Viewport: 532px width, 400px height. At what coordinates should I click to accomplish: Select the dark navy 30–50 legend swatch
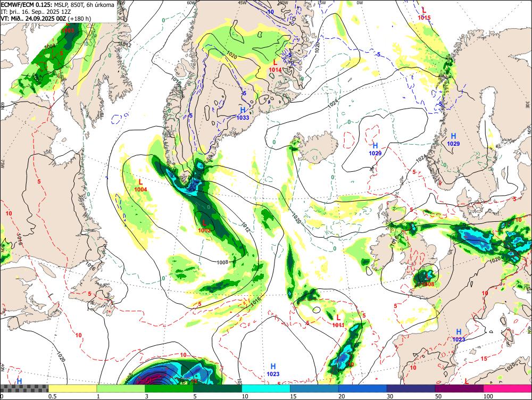(x=411, y=388)
